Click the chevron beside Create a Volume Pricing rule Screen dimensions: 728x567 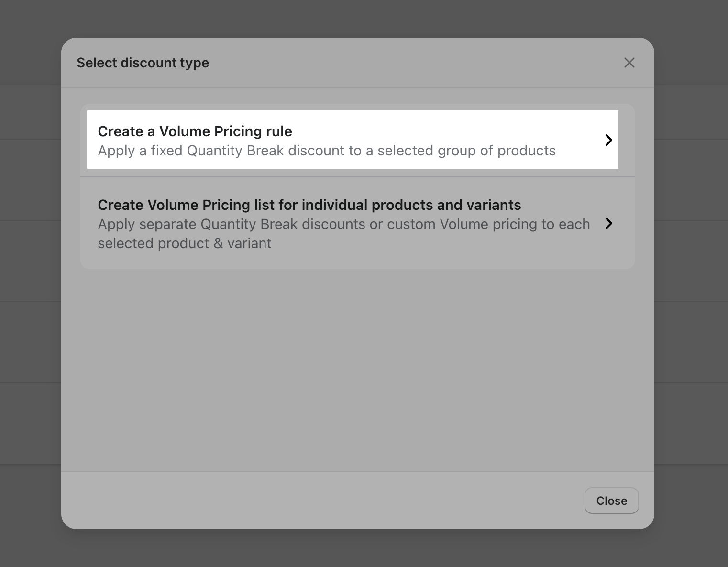tap(608, 140)
